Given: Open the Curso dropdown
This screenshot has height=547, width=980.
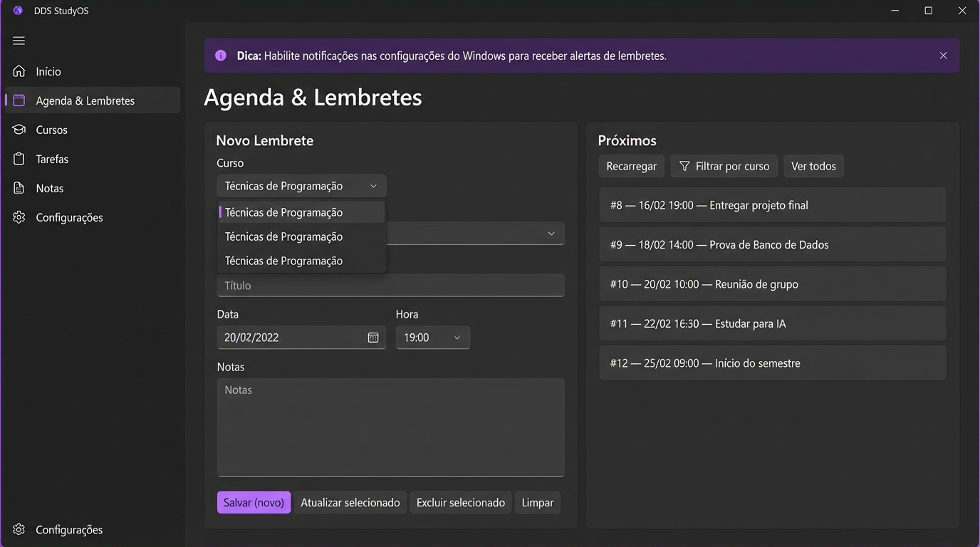Looking at the screenshot, I should coord(301,185).
